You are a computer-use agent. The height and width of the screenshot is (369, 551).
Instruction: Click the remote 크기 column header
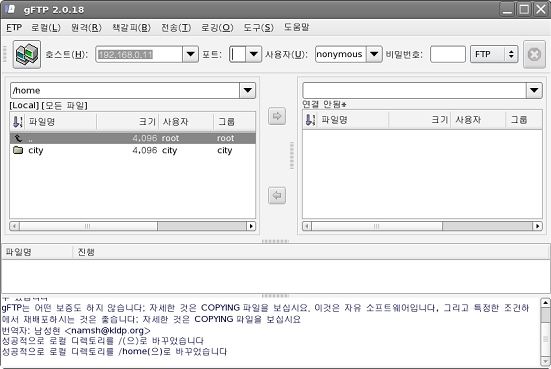coord(420,120)
